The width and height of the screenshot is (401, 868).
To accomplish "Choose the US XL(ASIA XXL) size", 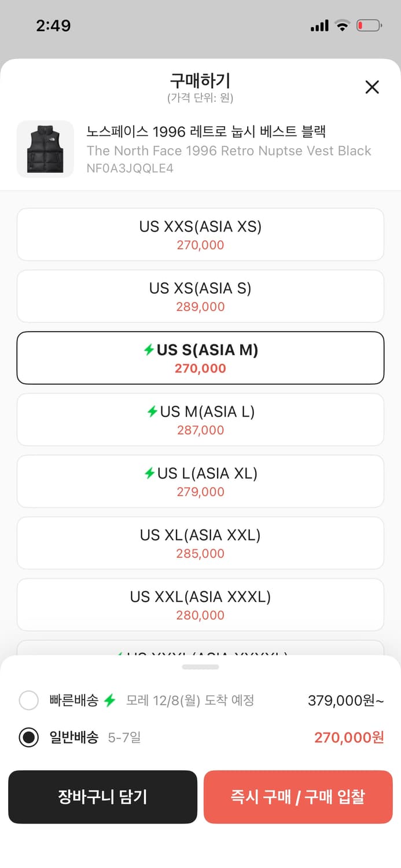I will point(200,543).
